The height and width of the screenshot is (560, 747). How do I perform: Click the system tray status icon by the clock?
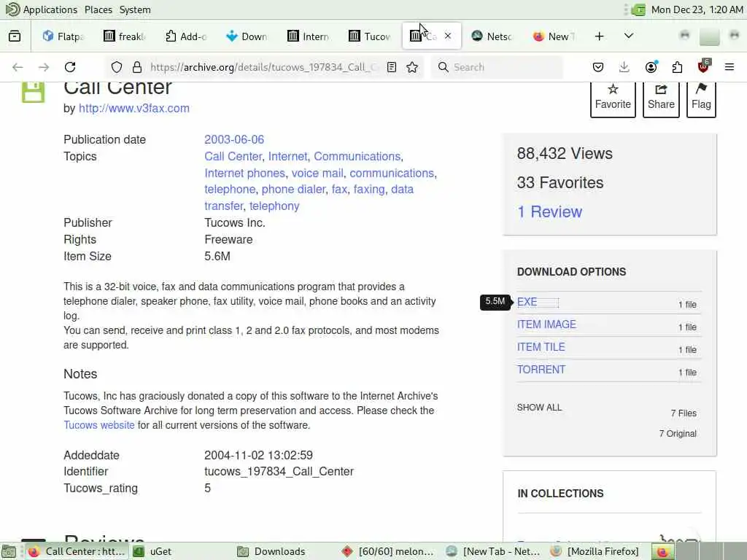point(638,9)
